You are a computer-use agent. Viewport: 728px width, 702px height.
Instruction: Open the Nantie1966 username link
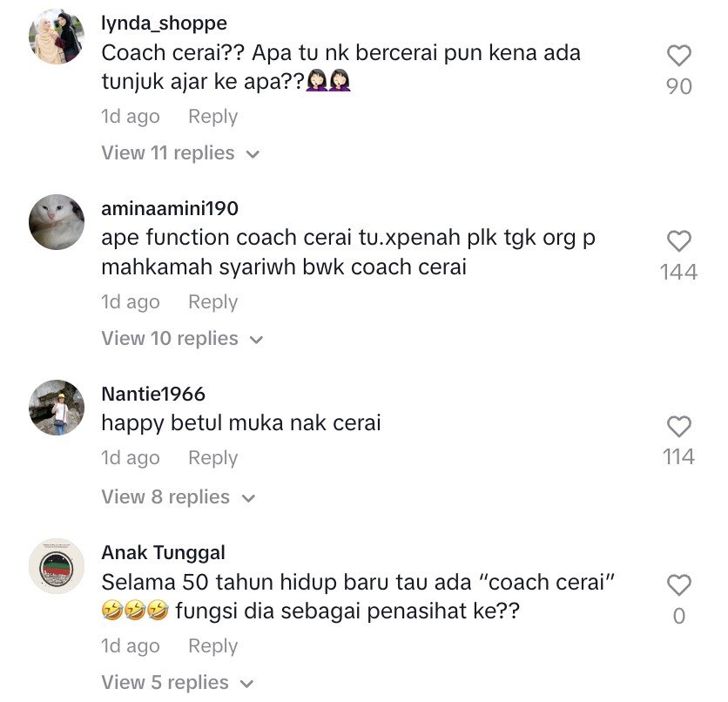click(x=153, y=395)
